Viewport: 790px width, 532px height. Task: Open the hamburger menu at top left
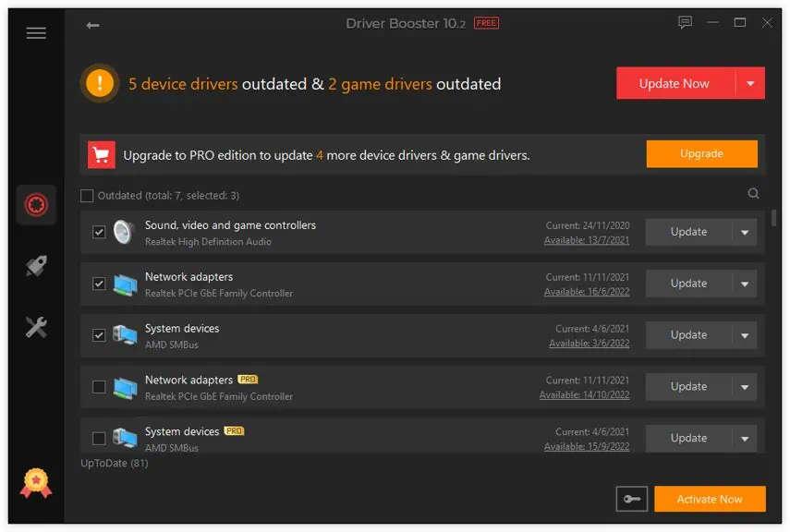[36, 32]
